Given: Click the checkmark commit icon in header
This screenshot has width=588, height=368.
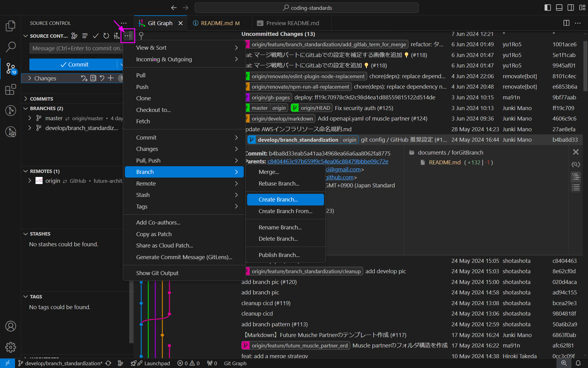Looking at the screenshot, I should 96,36.
